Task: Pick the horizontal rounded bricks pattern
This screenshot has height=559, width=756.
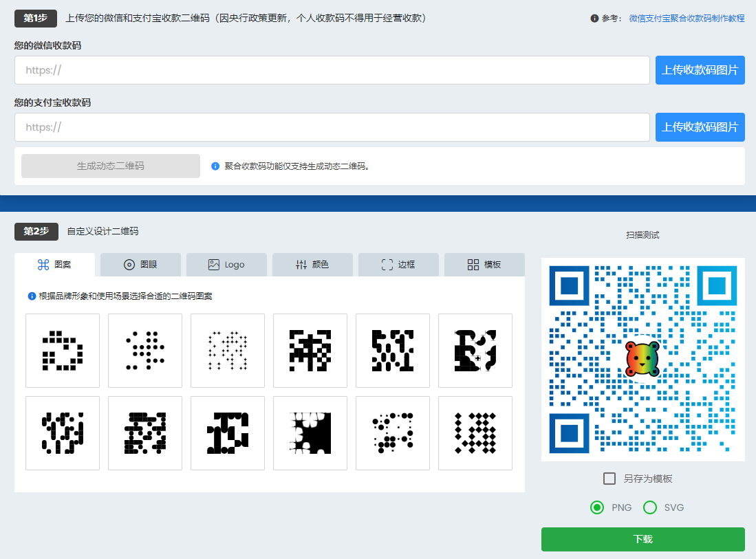Action: point(145,433)
